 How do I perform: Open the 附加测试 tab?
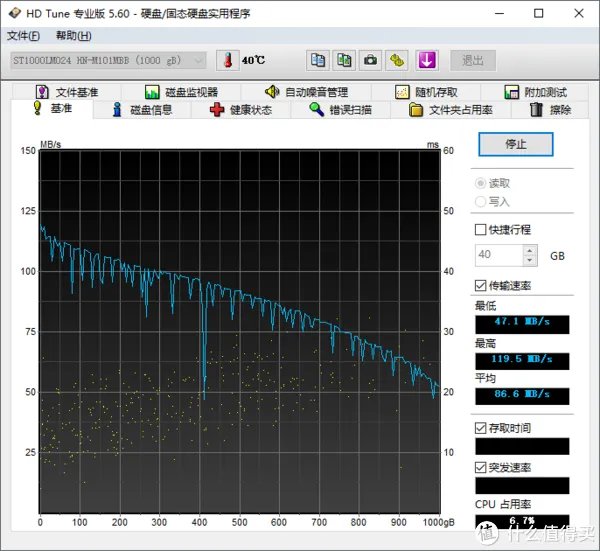pyautogui.click(x=535, y=92)
